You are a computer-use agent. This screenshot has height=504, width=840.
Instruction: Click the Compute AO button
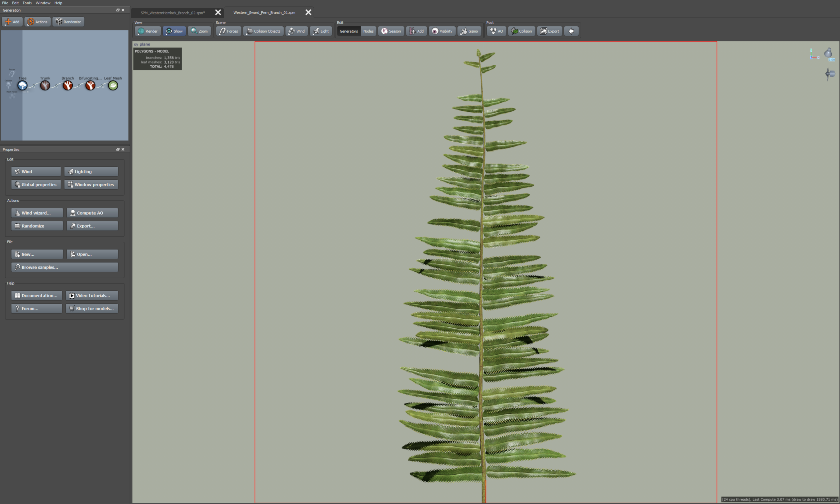pos(92,213)
